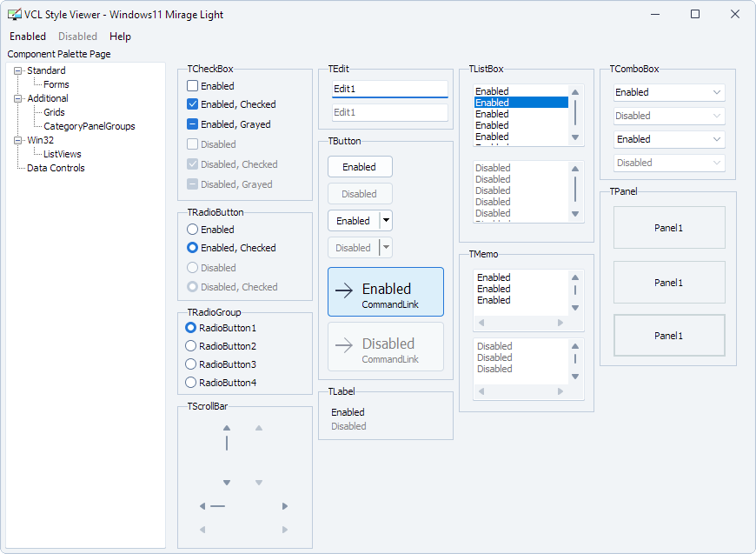Click the plain Disabled button under TButton
The width and height of the screenshot is (756, 554).
coord(360,194)
